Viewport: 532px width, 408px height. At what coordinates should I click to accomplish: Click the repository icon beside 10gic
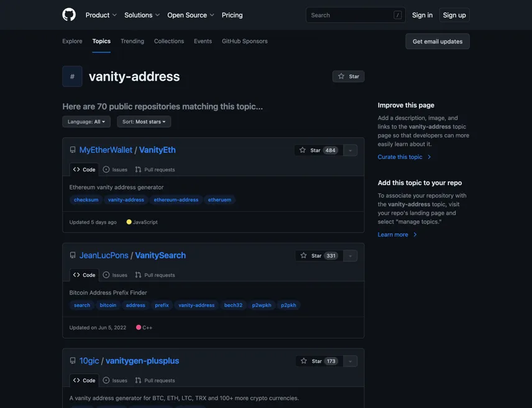[73, 361]
